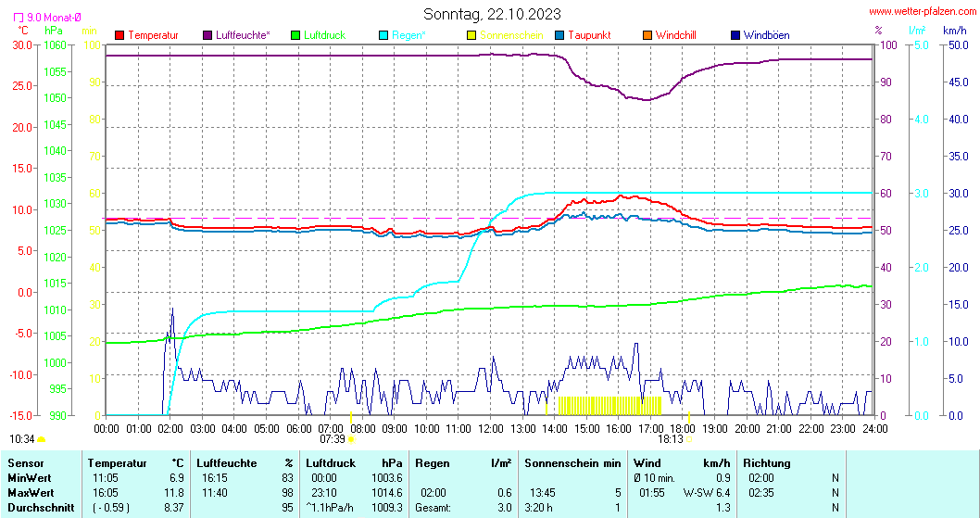Click the Temperatur legend label
The width and height of the screenshot is (980, 518).
coord(153,35)
